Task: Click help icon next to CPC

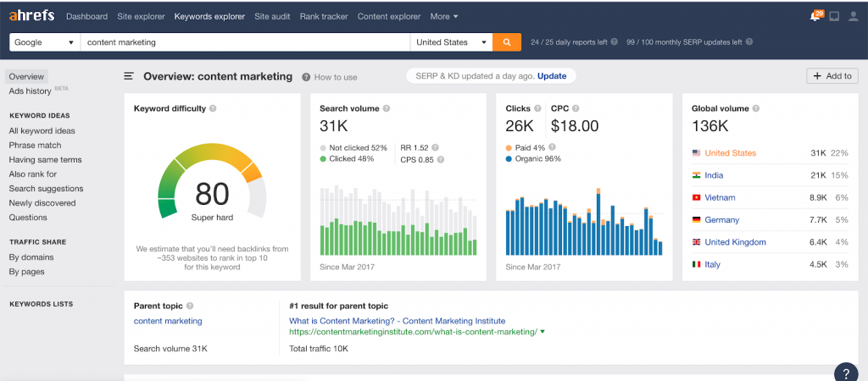Action: [x=576, y=109]
